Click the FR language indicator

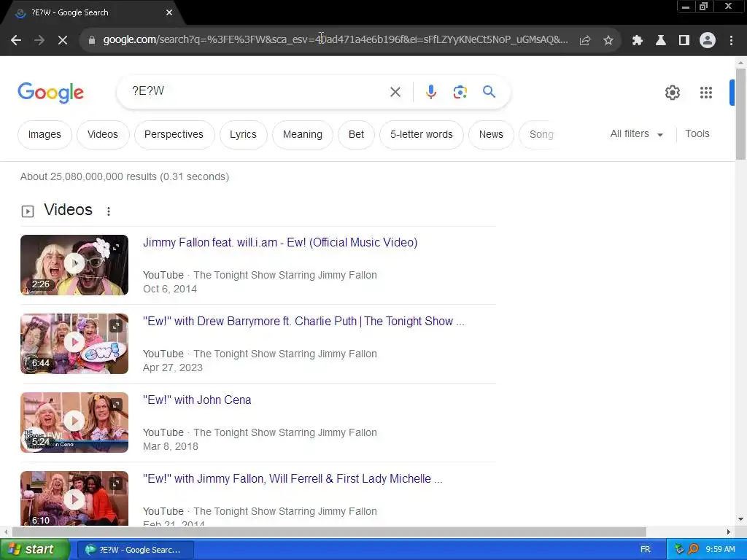point(645,550)
